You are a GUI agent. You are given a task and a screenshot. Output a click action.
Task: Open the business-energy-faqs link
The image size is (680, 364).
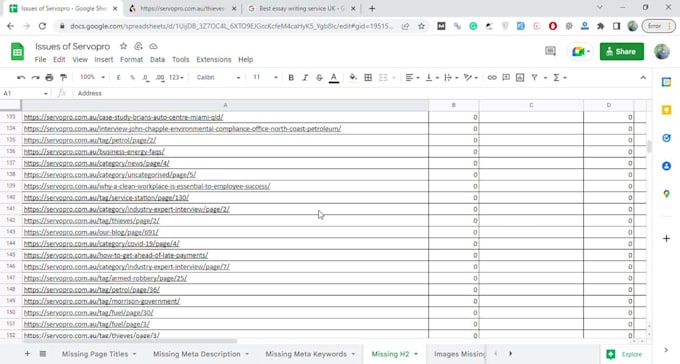click(94, 152)
